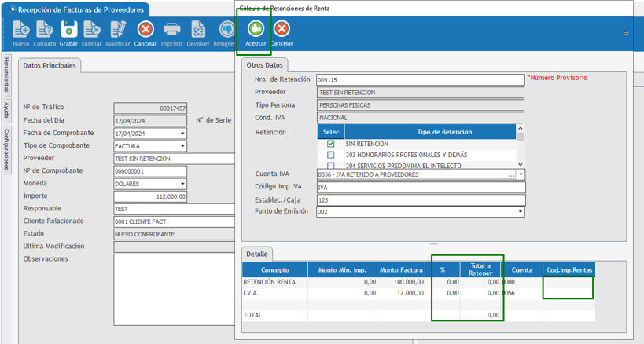
Task: Click Cuenta IVA ellipsis browse button
Action: 511,175
